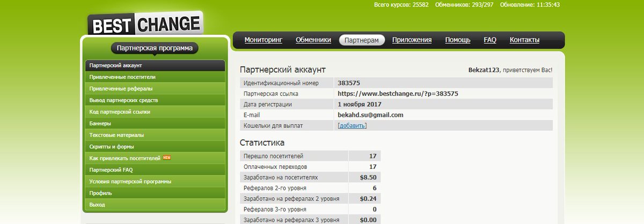Open Привлеченные посетители in the sidebar
This screenshot has width=644, height=224.
[155, 77]
